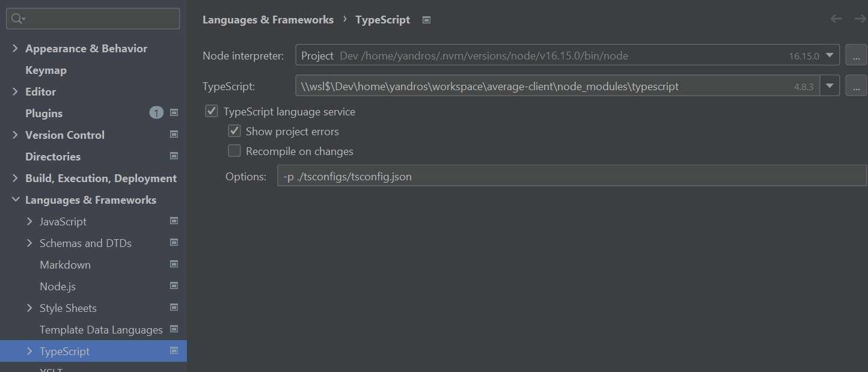Click the project-level icon beside Template Data Languages

tap(174, 329)
